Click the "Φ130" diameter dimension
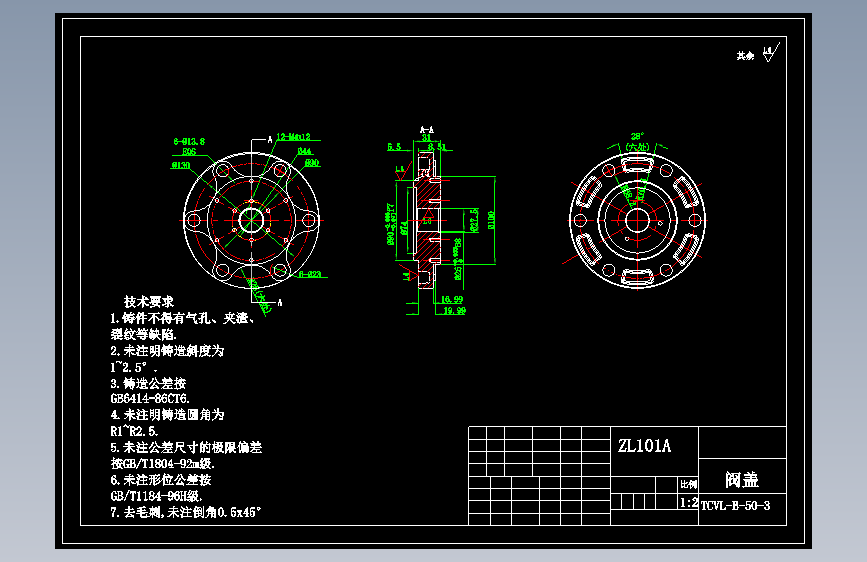 point(181,165)
